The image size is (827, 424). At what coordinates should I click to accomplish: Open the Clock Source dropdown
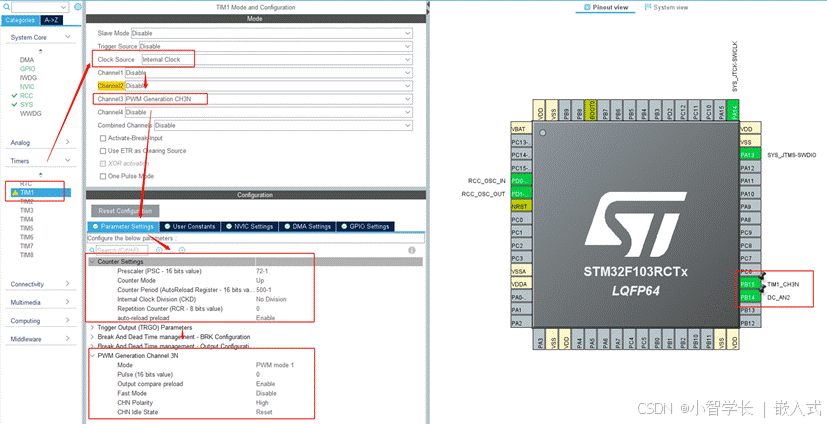pyautogui.click(x=276, y=59)
